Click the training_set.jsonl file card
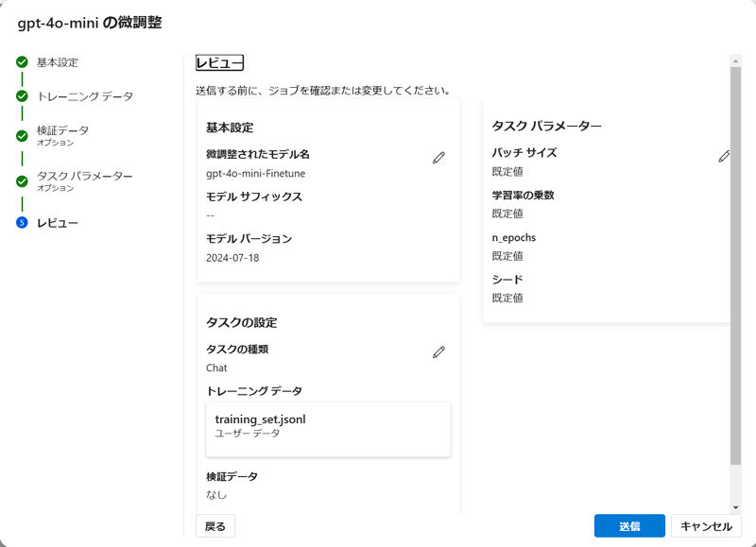The width and height of the screenshot is (756, 547). pos(328,430)
